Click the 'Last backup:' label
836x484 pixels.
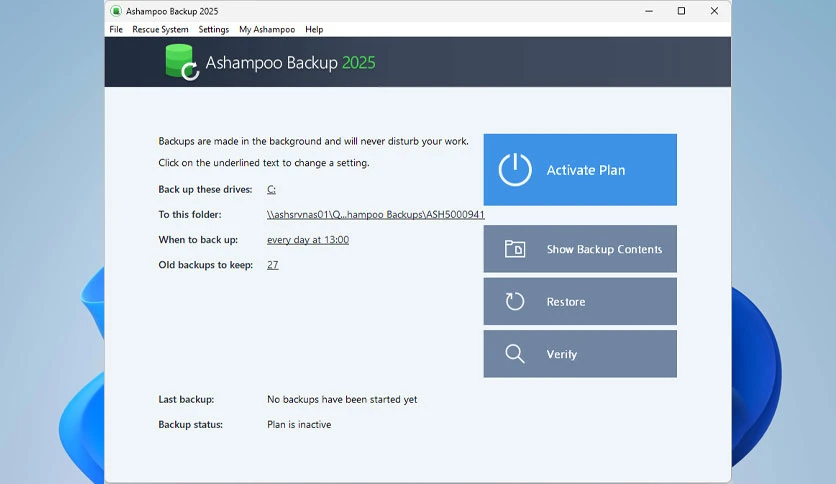(186, 399)
